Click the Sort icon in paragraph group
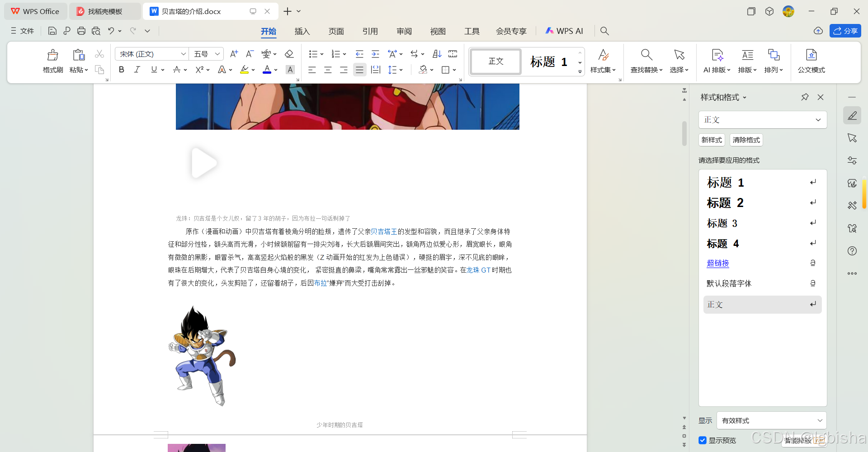The image size is (868, 452). pos(437,54)
